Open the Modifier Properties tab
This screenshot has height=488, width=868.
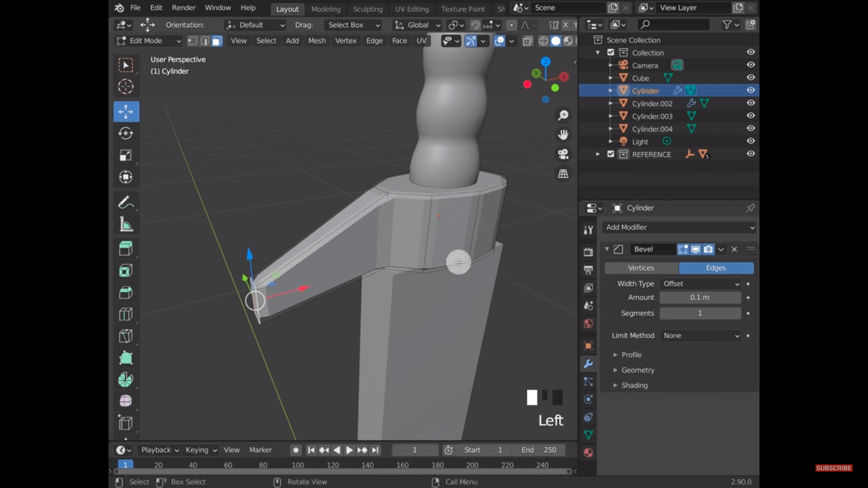(589, 364)
